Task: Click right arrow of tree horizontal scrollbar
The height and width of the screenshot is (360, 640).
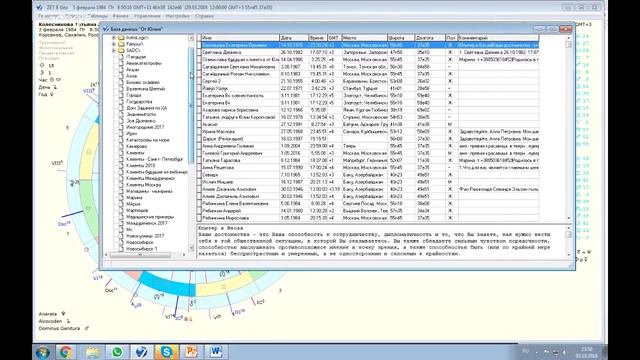Action: (x=184, y=255)
